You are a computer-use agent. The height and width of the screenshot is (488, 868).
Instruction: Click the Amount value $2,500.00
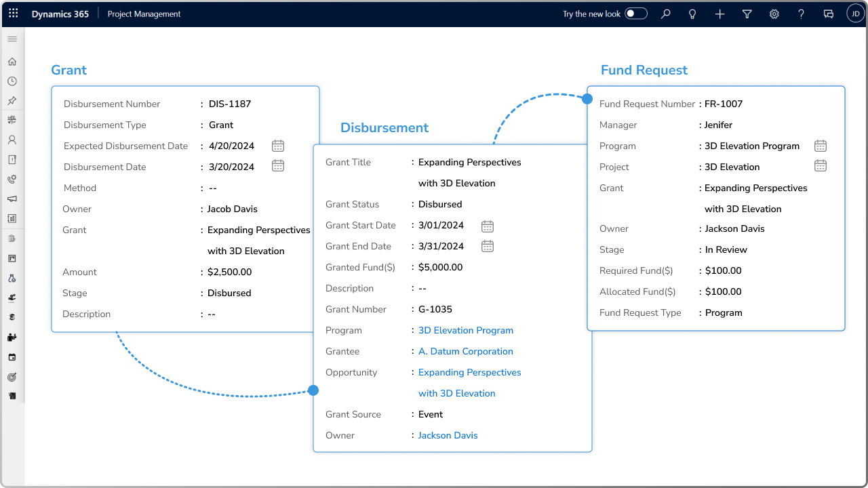[x=230, y=272]
